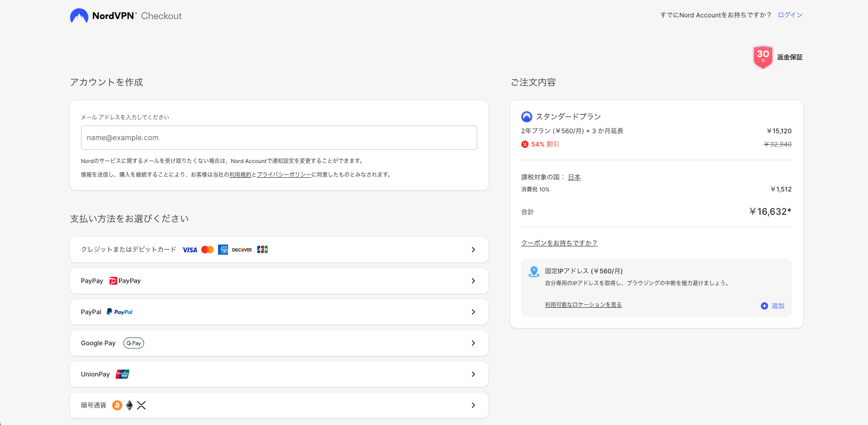Click the スタンダードプラン title
Viewport: 868px width, 425px height.
[568, 117]
